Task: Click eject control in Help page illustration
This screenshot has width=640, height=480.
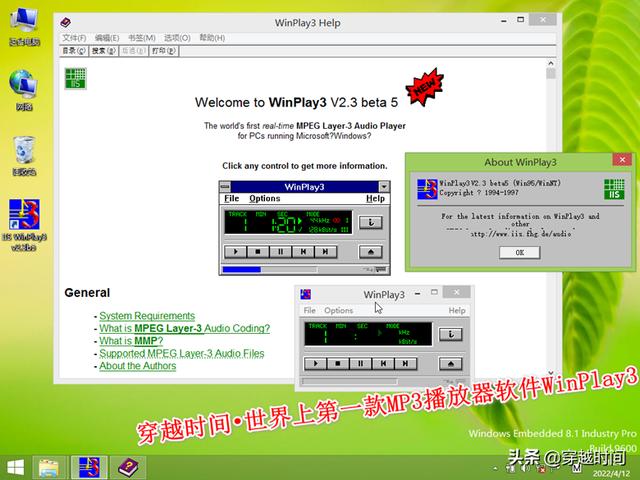Action: tap(371, 252)
